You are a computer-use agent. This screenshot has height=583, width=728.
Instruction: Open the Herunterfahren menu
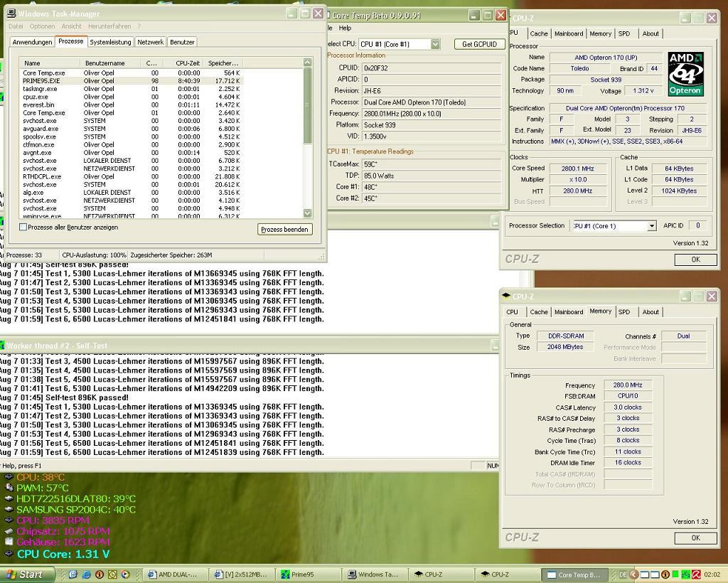tap(109, 26)
